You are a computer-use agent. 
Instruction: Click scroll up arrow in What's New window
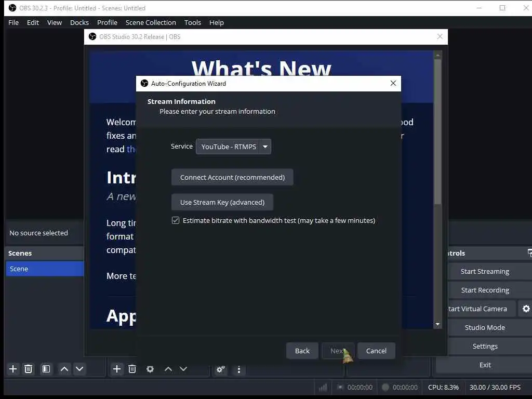pyautogui.click(x=437, y=55)
